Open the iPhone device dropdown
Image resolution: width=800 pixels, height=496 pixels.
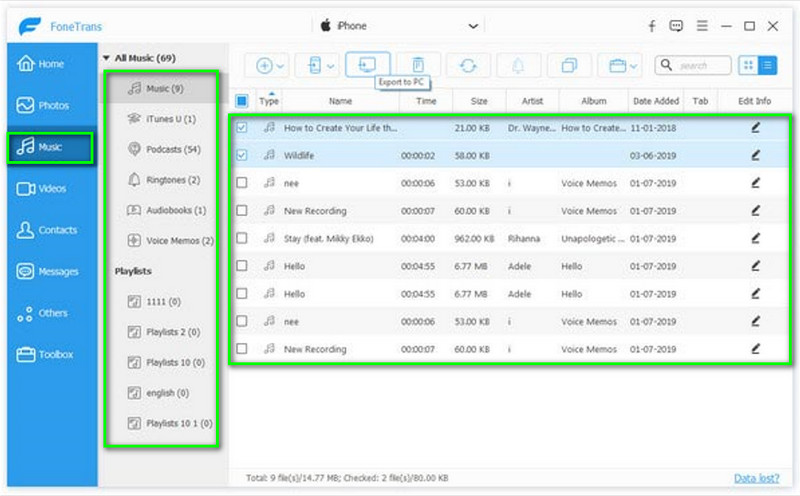tap(473, 26)
